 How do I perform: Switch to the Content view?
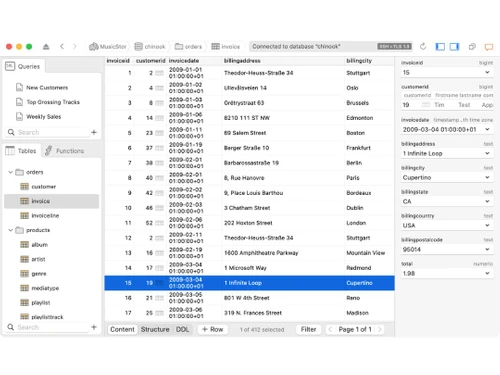click(122, 329)
